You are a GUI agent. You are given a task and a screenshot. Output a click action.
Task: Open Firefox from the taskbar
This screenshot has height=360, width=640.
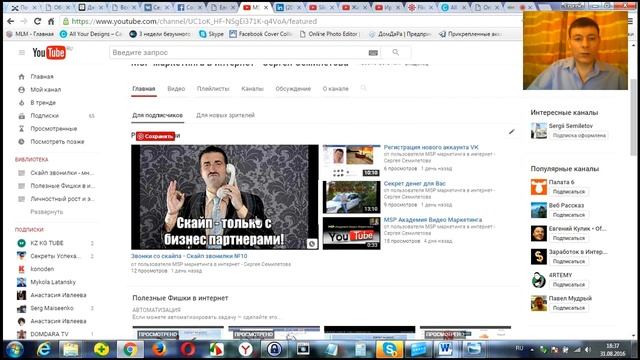tap(159, 350)
